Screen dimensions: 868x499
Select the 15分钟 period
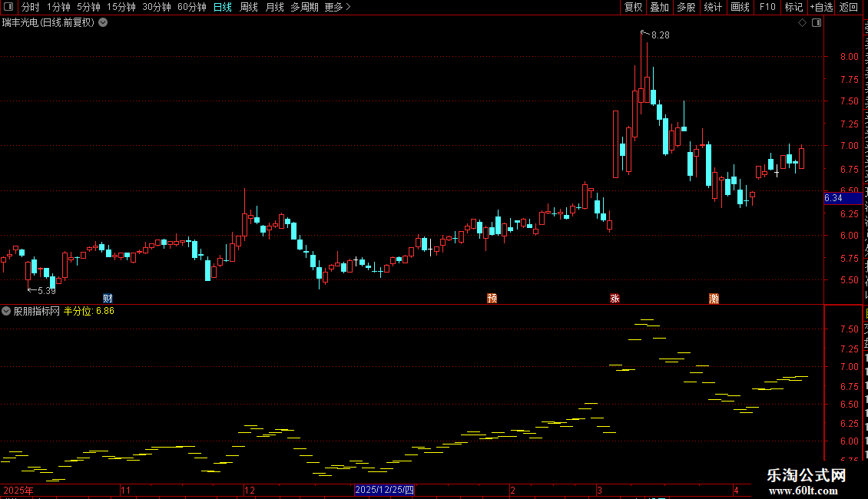tap(121, 7)
